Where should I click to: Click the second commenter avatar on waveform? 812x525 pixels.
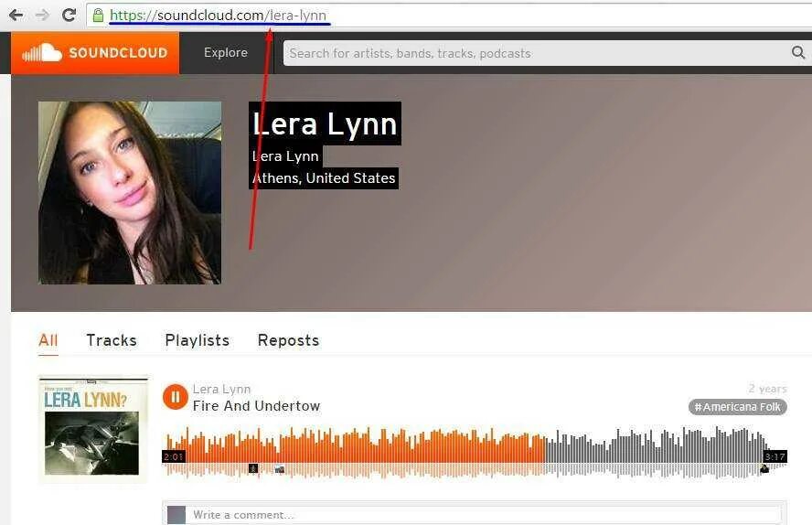(x=280, y=469)
